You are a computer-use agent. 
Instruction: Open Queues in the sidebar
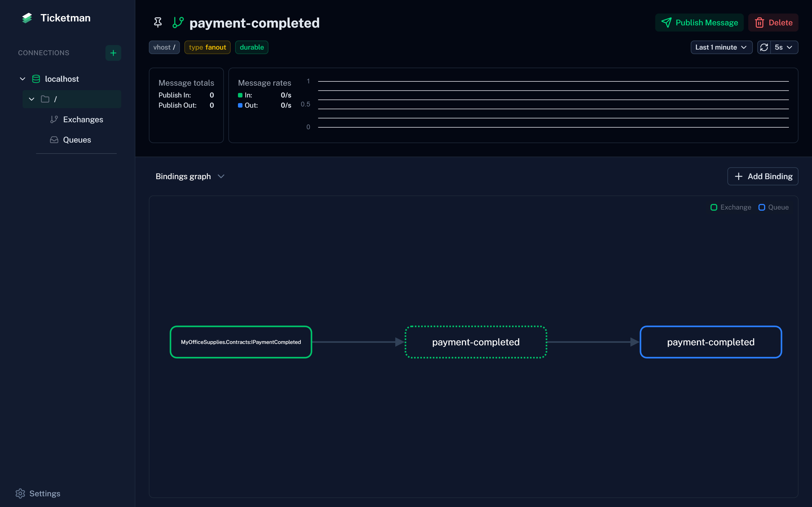coord(77,140)
